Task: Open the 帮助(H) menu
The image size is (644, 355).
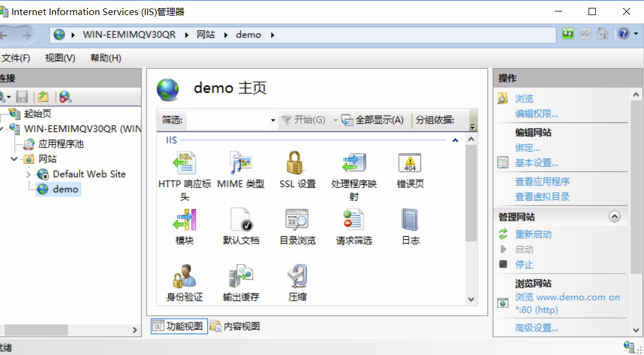Action: pyautogui.click(x=105, y=58)
